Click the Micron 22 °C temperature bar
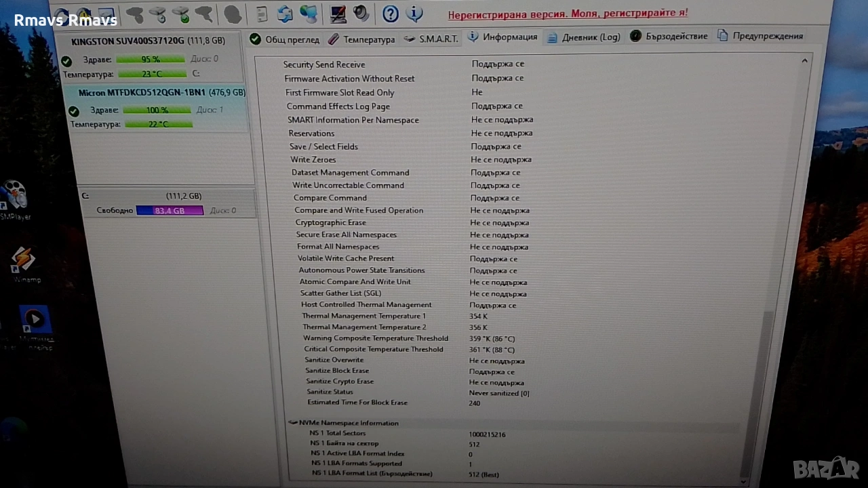868x488 pixels. point(158,124)
